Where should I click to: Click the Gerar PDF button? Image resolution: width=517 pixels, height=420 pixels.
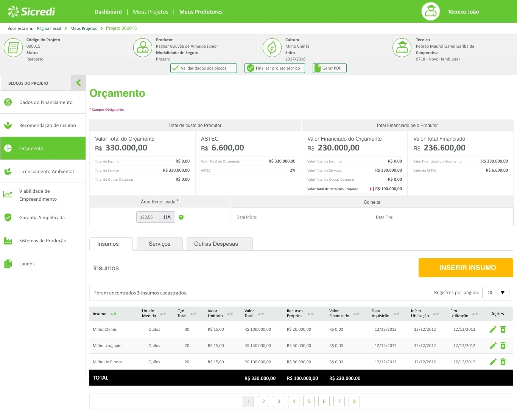tap(330, 68)
